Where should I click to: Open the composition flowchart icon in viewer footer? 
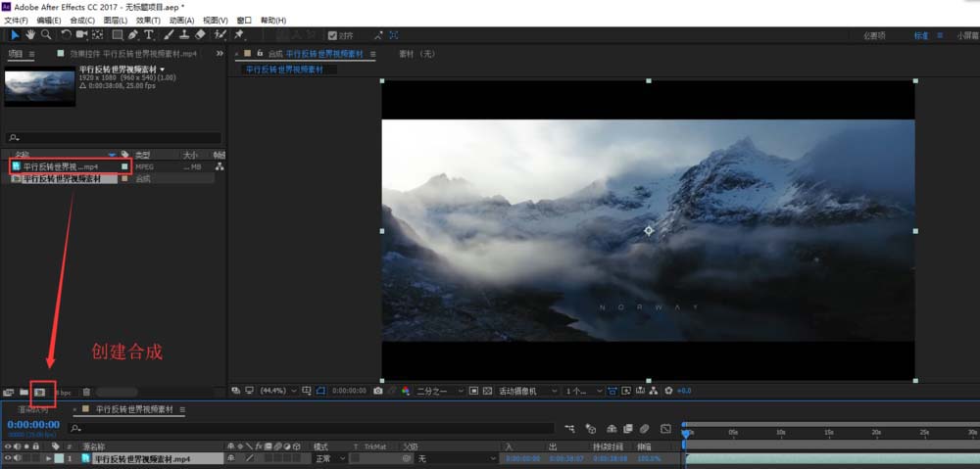click(654, 391)
